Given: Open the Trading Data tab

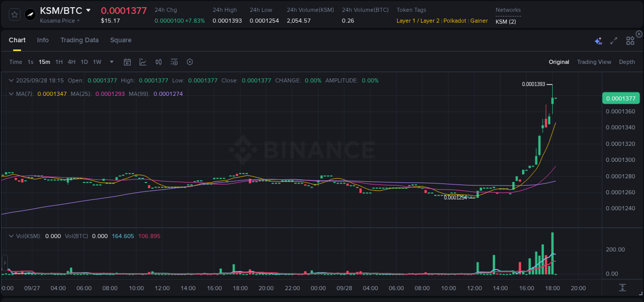Looking at the screenshot, I should (79, 40).
